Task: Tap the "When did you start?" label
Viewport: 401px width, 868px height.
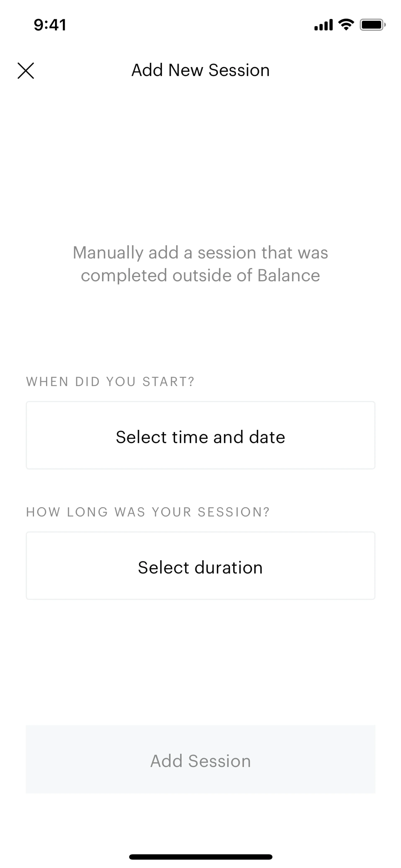Action: click(110, 381)
